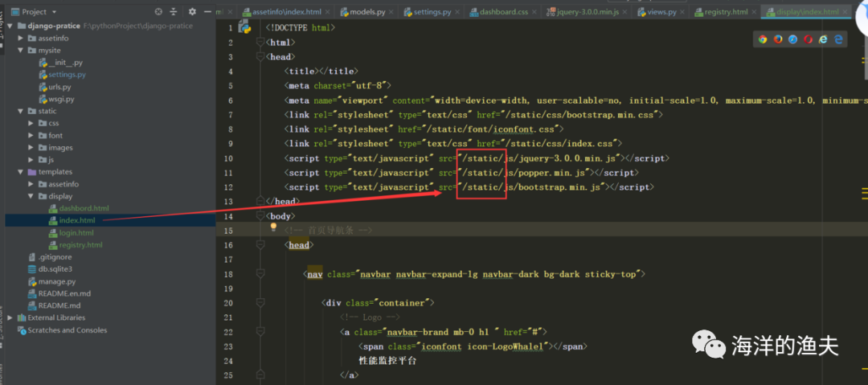
Task: Open page in Chrome browser icon
Action: 763,39
